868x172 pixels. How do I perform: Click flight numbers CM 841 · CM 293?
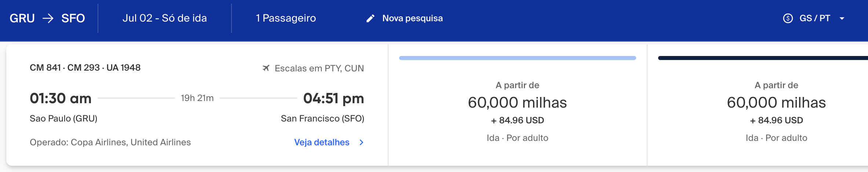tap(65, 68)
